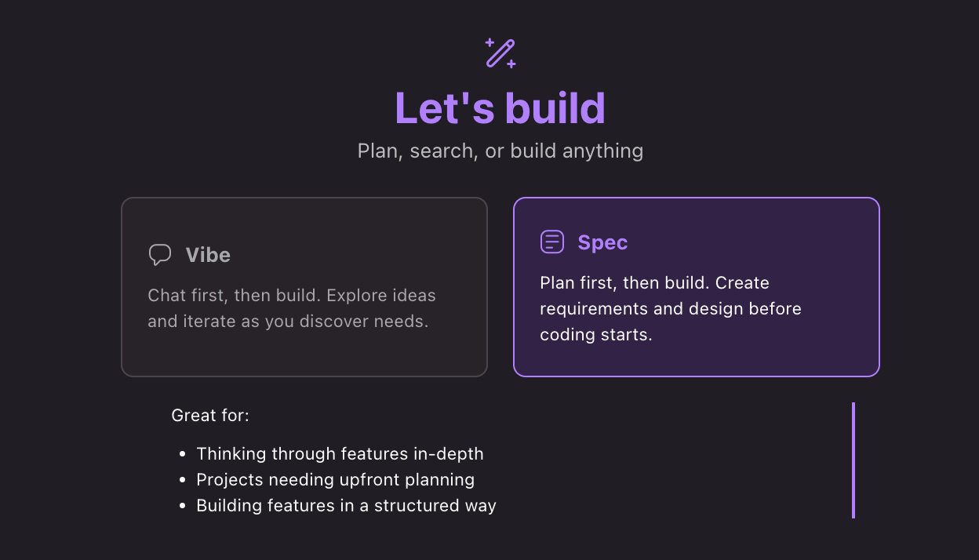Choose the "Chat first, then build" description
Image resolution: width=979 pixels, height=560 pixels.
tap(291, 309)
